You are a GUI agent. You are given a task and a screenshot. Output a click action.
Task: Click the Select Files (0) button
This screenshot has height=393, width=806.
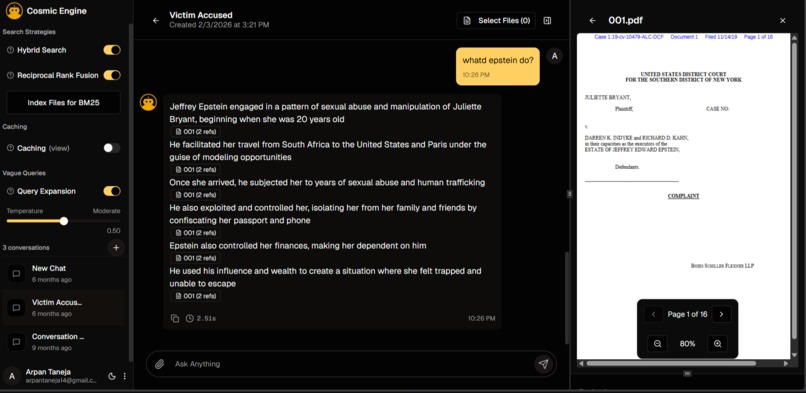click(x=496, y=21)
